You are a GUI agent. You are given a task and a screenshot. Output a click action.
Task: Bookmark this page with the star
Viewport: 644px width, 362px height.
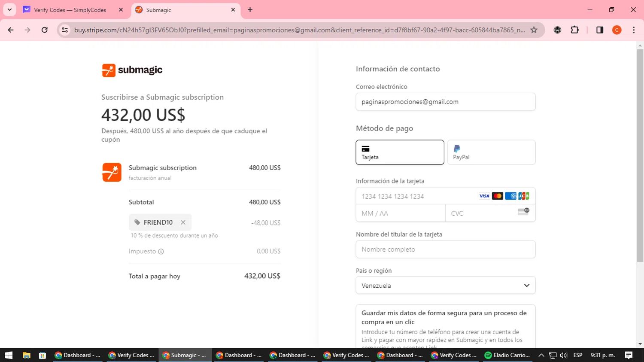pos(534,30)
